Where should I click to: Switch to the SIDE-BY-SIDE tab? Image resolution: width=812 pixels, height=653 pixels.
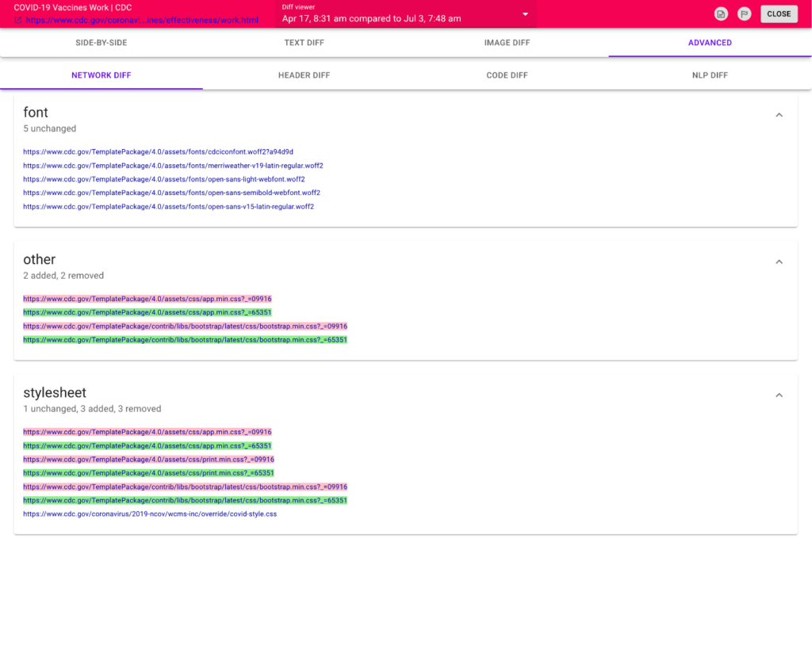101,43
